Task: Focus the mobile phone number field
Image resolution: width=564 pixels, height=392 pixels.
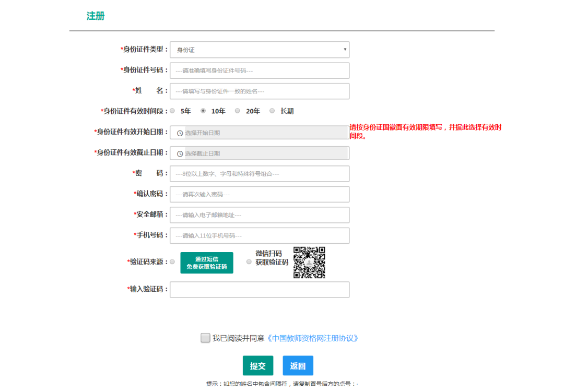Action: coord(260,235)
